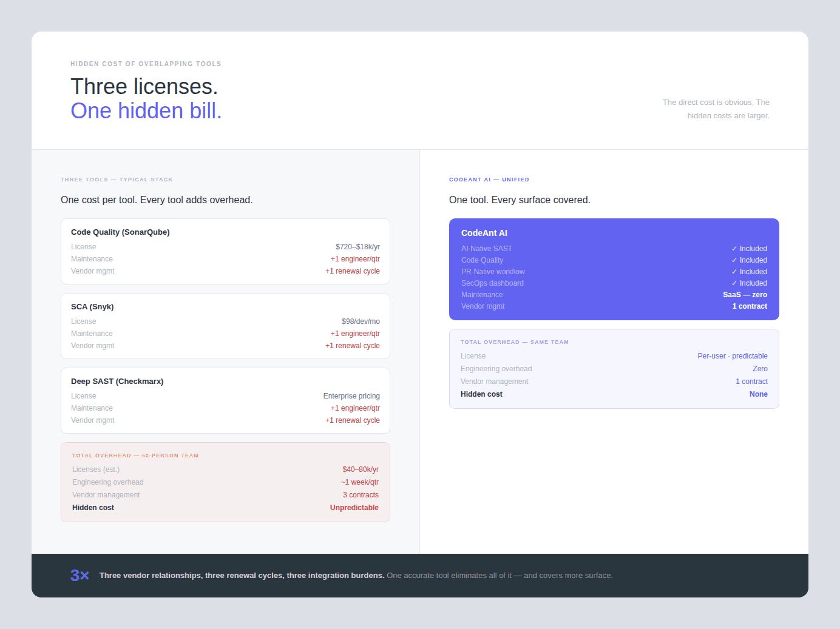Click the 'Enterprise pricing' value

click(x=351, y=396)
